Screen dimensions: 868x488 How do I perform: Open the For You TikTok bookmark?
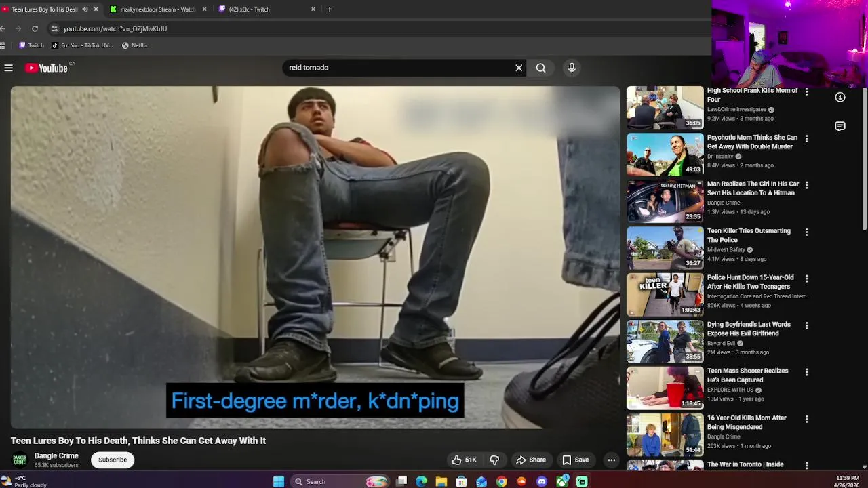click(82, 45)
